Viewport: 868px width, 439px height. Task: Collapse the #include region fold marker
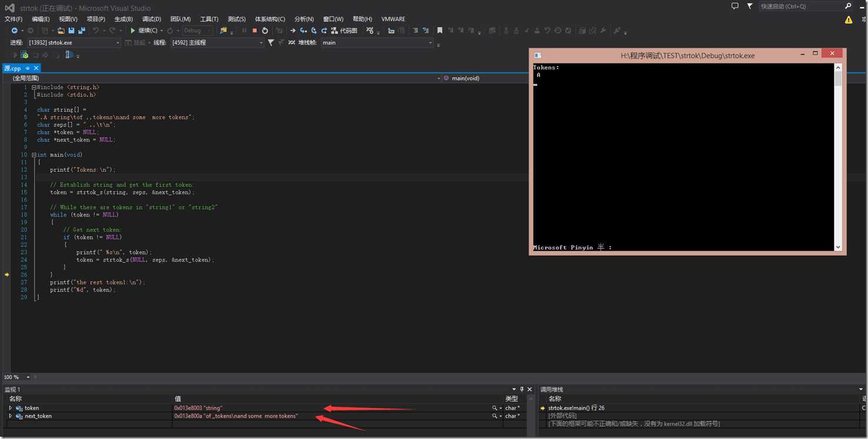tap(34, 87)
